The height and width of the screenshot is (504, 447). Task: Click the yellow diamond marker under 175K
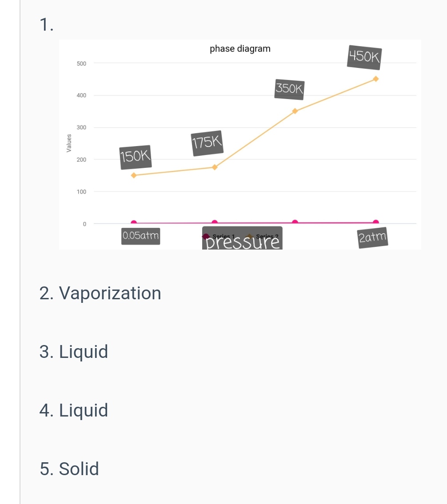pyautogui.click(x=214, y=167)
